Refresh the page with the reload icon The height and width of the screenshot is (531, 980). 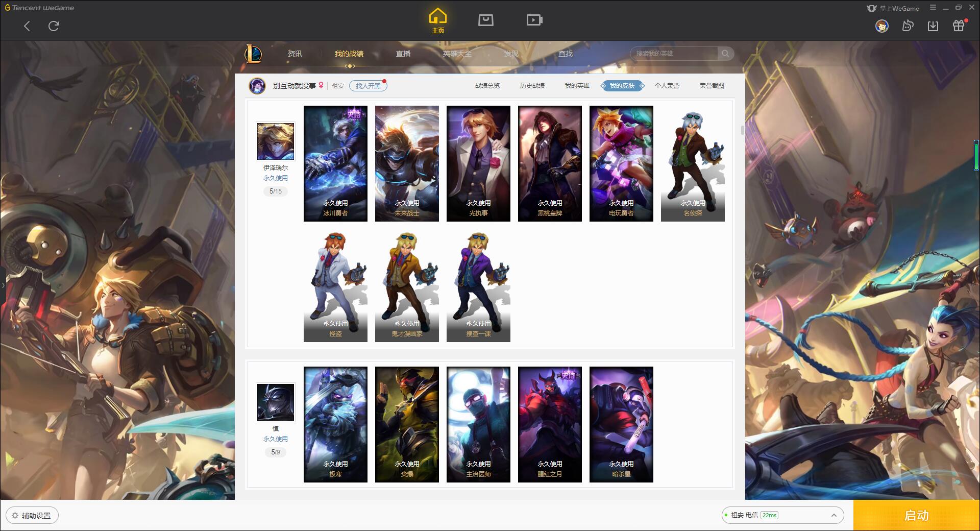click(x=54, y=26)
